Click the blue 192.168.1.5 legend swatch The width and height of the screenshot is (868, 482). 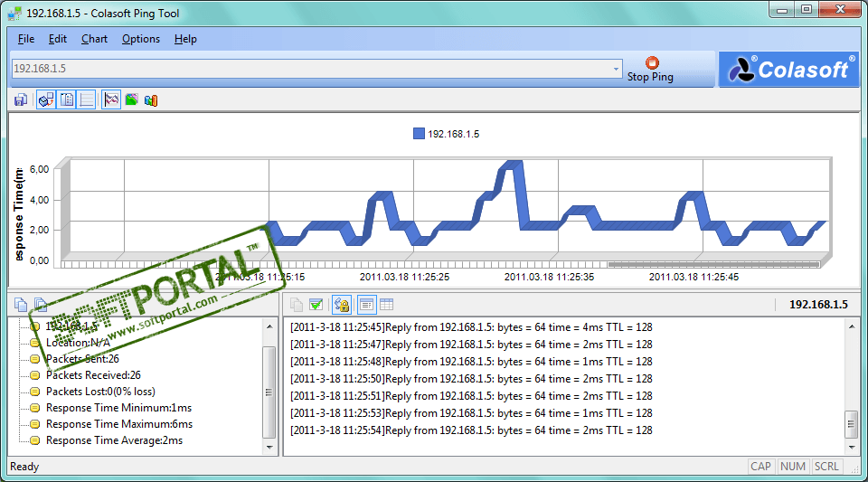pos(419,133)
